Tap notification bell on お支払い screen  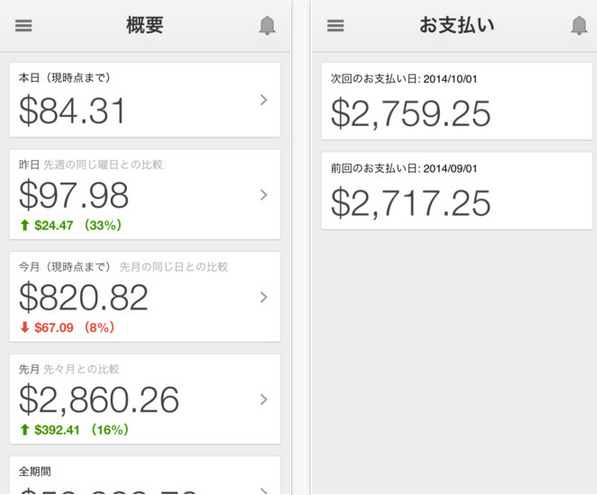tap(579, 26)
